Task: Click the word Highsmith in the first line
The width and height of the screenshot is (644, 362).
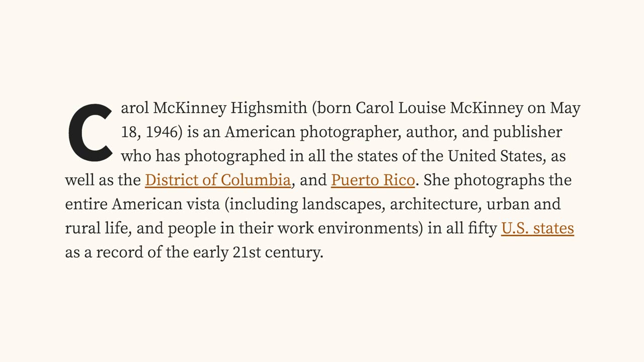Action: tap(269, 108)
